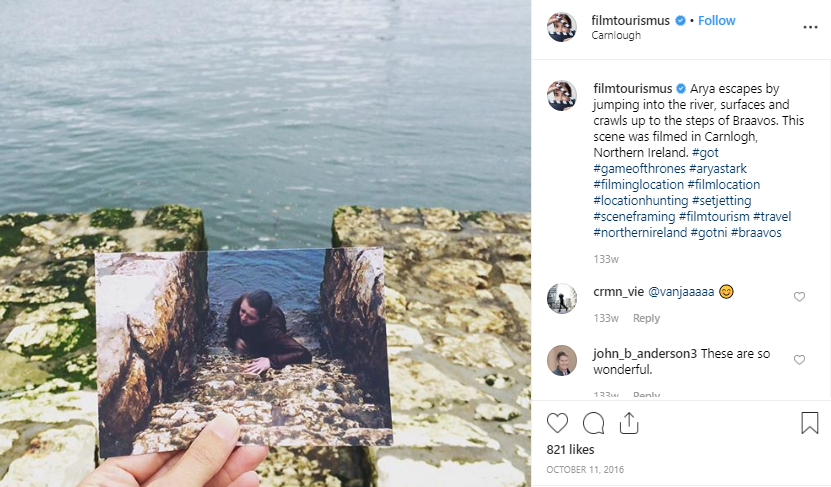Share the post via the share icon
Viewport: 831px width, 487px height.
[628, 423]
